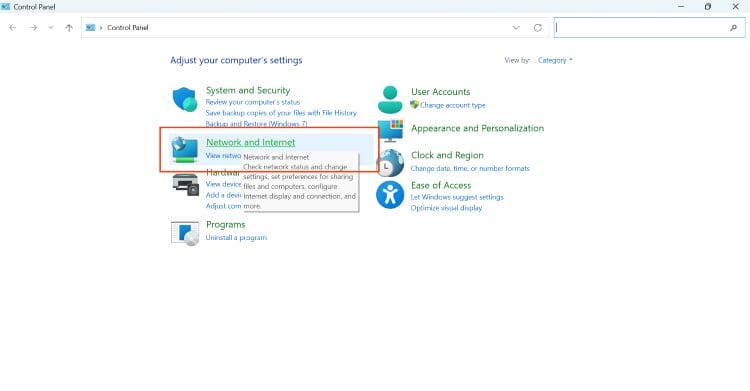This screenshot has height=391, width=750.
Task: Open Clock and Region category
Action: tap(447, 155)
